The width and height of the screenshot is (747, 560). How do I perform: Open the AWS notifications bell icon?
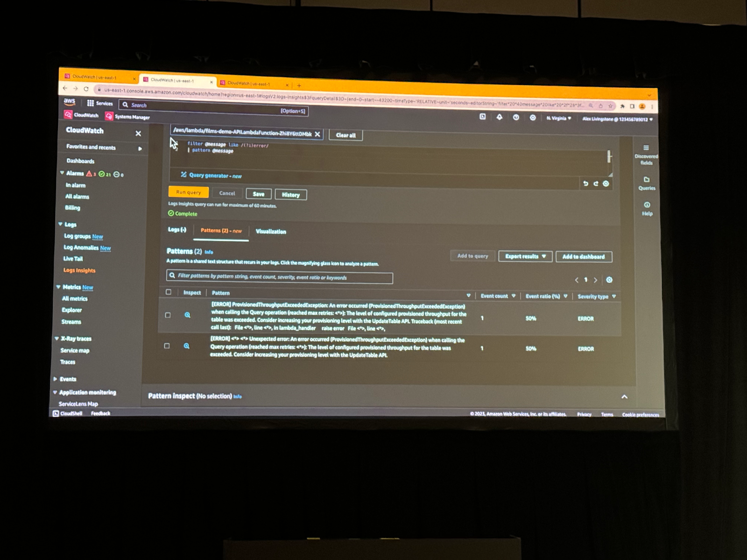tap(499, 117)
